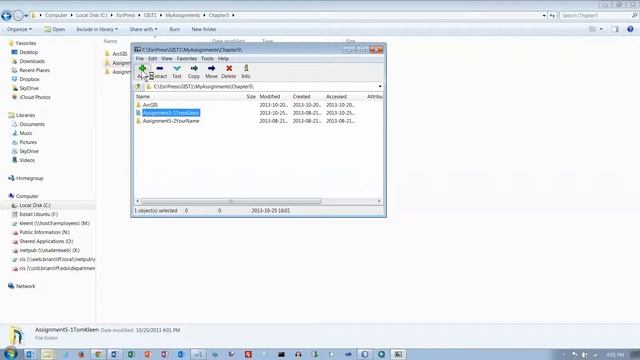Select iCloud Photos in Explorer sidebar
640x360 pixels.
tap(35, 97)
